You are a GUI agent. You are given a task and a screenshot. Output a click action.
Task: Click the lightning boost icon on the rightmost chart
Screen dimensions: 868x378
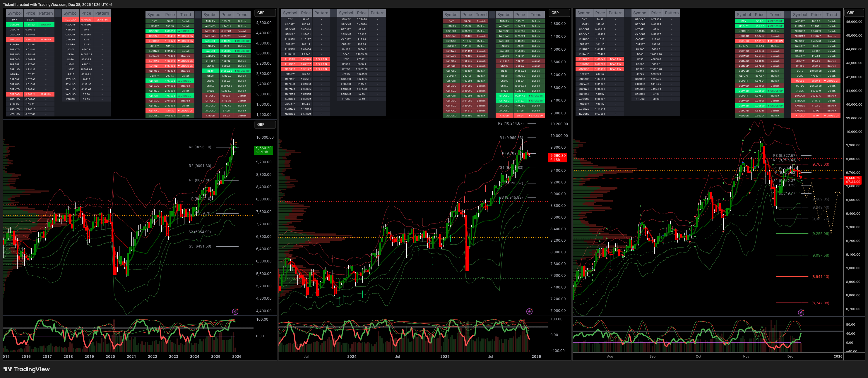pos(801,313)
